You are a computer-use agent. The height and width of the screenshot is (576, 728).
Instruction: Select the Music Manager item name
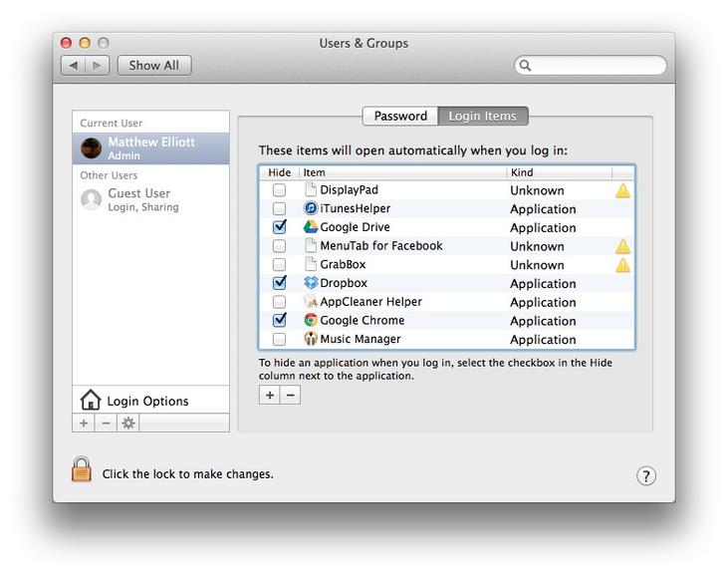361,339
